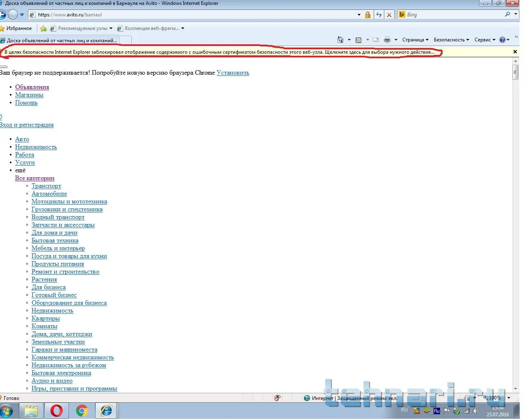The width and height of the screenshot is (525, 420).
Task: Open the Help question mark icon
Action: [502, 40]
